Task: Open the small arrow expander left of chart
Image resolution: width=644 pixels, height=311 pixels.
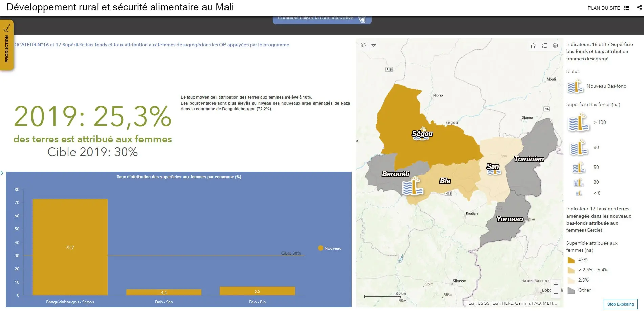Action: point(3,173)
